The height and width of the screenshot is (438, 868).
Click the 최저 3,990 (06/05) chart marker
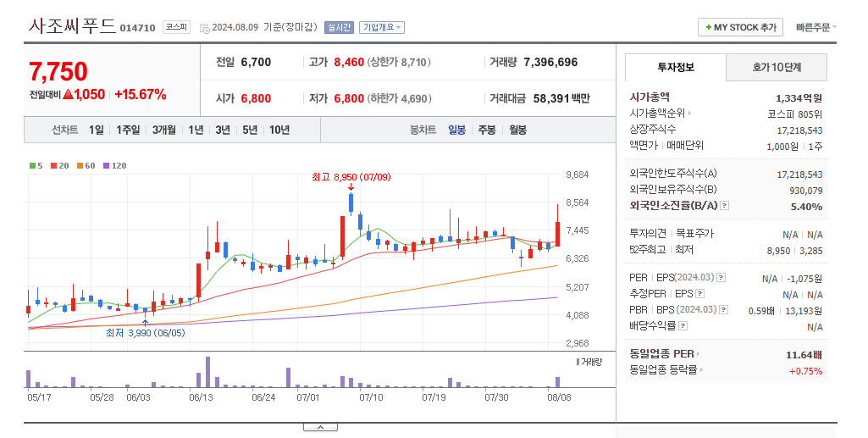click(x=145, y=333)
